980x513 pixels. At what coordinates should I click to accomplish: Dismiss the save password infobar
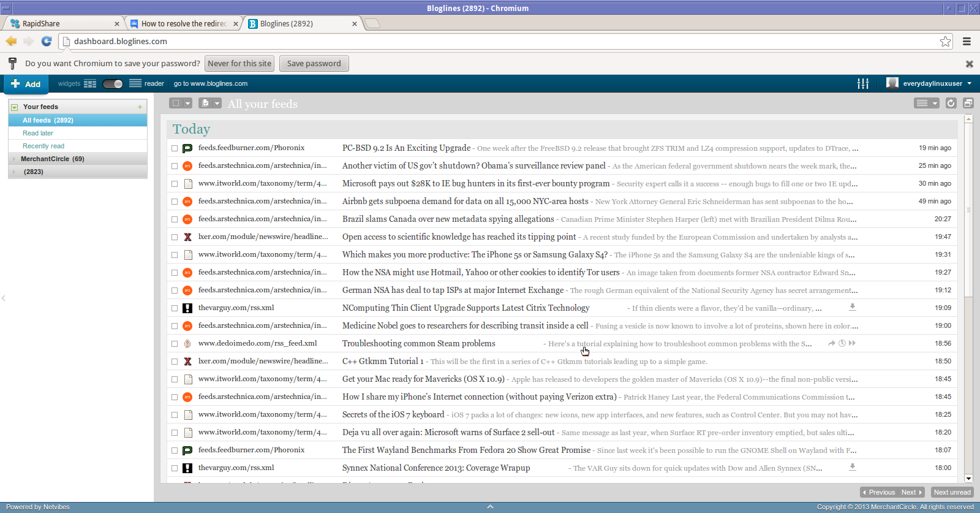(970, 64)
